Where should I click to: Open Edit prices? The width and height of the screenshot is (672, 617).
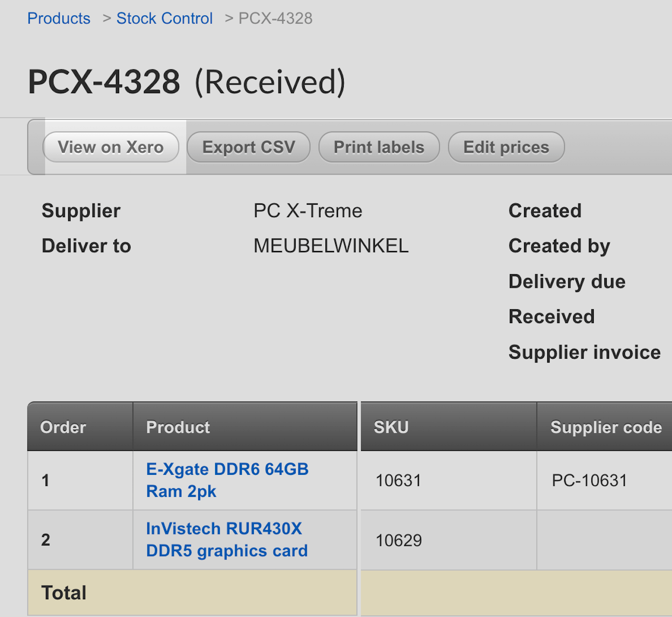(x=506, y=147)
